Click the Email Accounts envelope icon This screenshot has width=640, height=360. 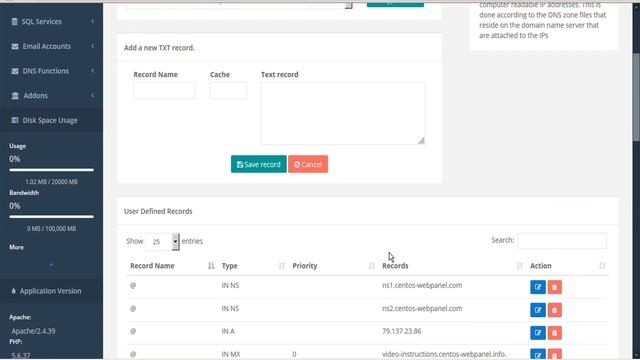pos(15,47)
